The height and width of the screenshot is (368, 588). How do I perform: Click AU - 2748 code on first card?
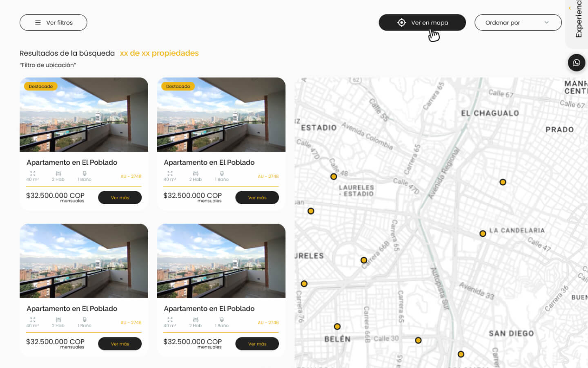coord(131,176)
